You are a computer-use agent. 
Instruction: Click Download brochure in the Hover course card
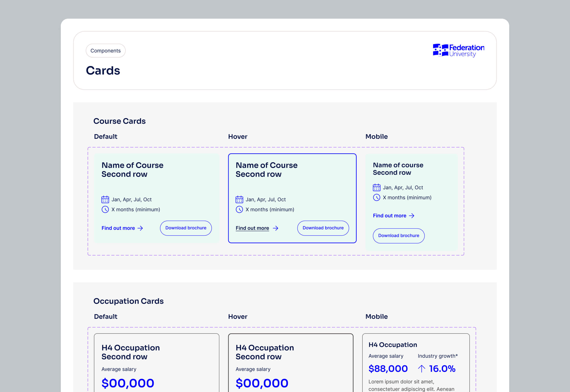pos(323,228)
